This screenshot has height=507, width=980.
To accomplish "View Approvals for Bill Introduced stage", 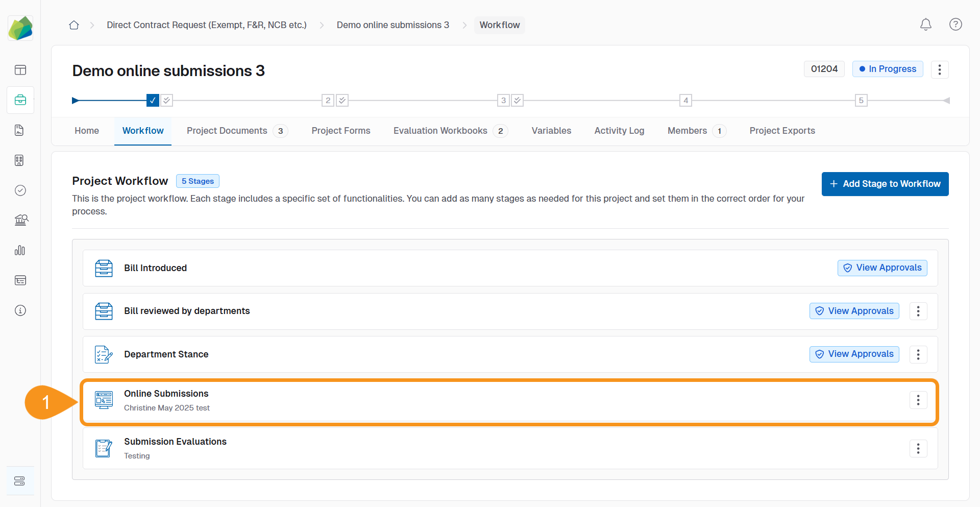I will 882,268.
